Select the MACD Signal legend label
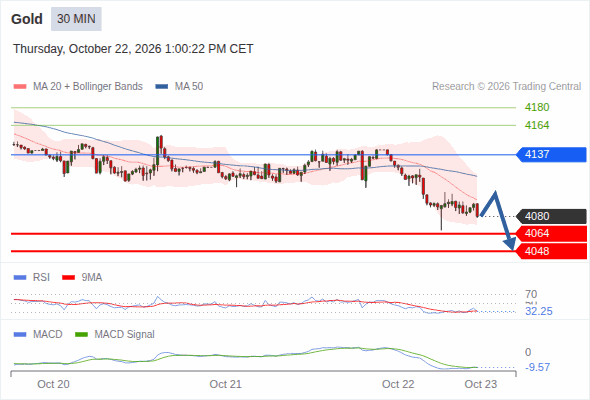 [x=125, y=335]
